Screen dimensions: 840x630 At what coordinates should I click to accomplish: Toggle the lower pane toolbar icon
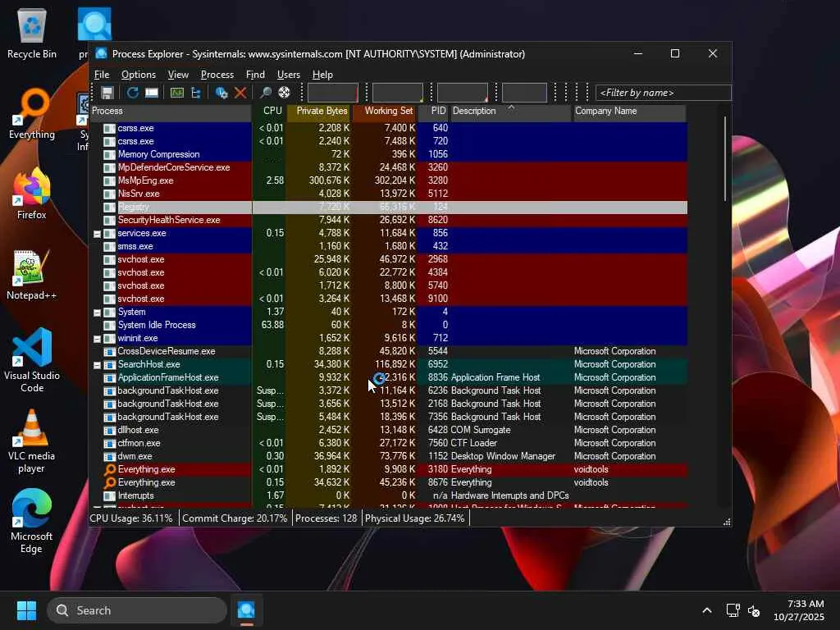pyautogui.click(x=152, y=93)
